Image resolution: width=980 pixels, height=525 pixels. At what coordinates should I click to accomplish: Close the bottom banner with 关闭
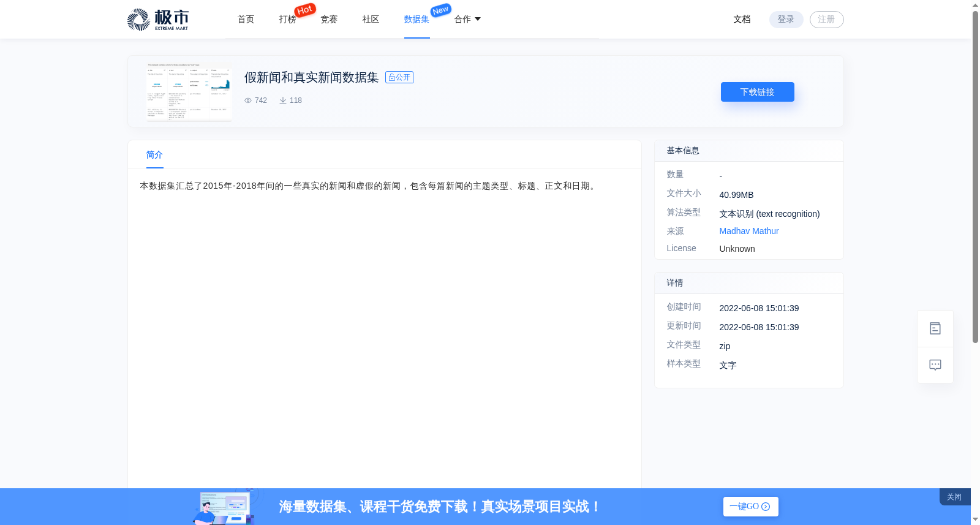pos(954,497)
